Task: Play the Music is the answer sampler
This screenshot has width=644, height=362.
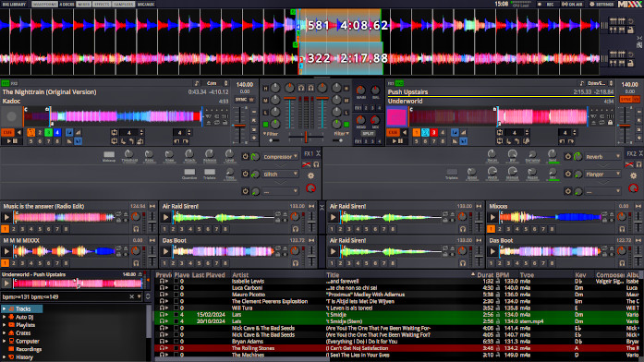Action: (6, 217)
